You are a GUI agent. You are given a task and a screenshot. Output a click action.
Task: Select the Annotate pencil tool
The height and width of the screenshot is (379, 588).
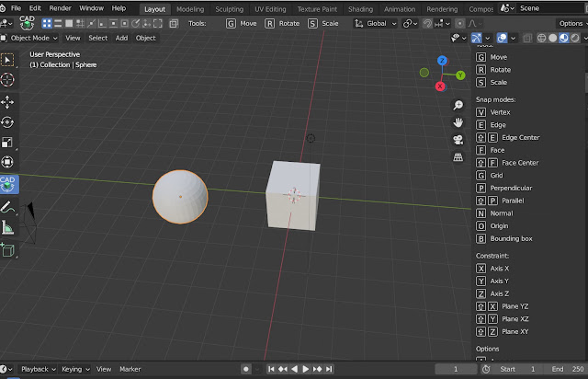coord(7,207)
